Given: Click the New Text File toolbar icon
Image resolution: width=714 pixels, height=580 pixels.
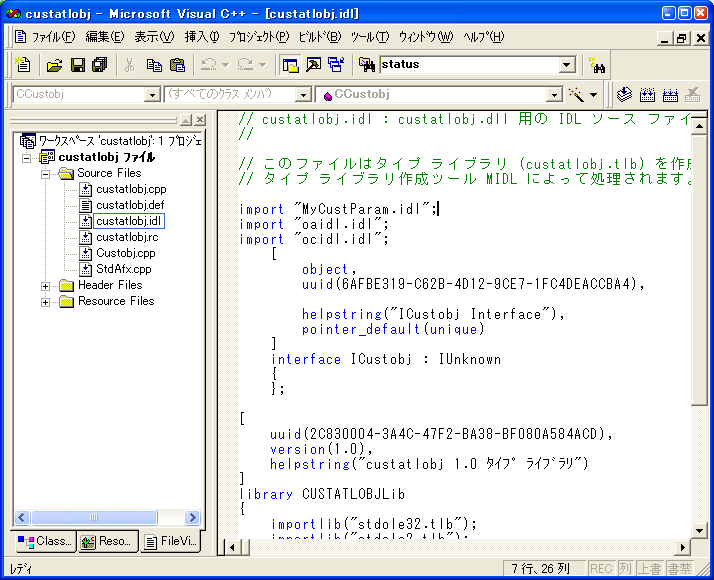Looking at the screenshot, I should [x=23, y=65].
